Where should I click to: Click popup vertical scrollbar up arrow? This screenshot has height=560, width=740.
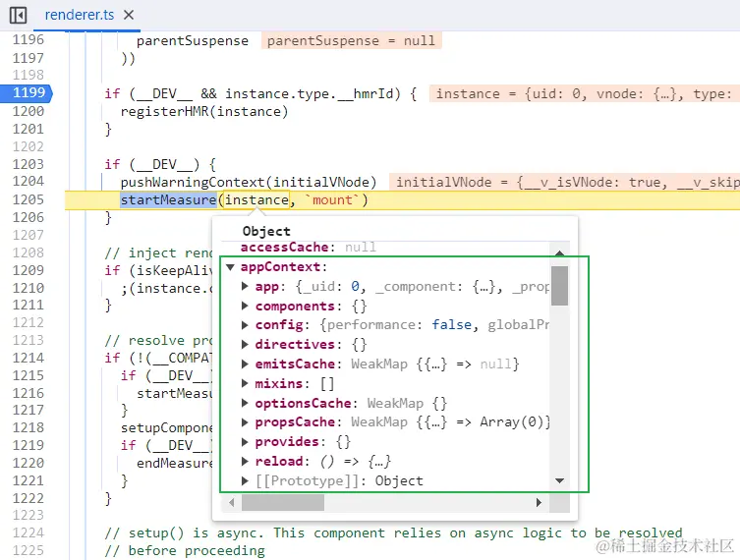(x=560, y=253)
